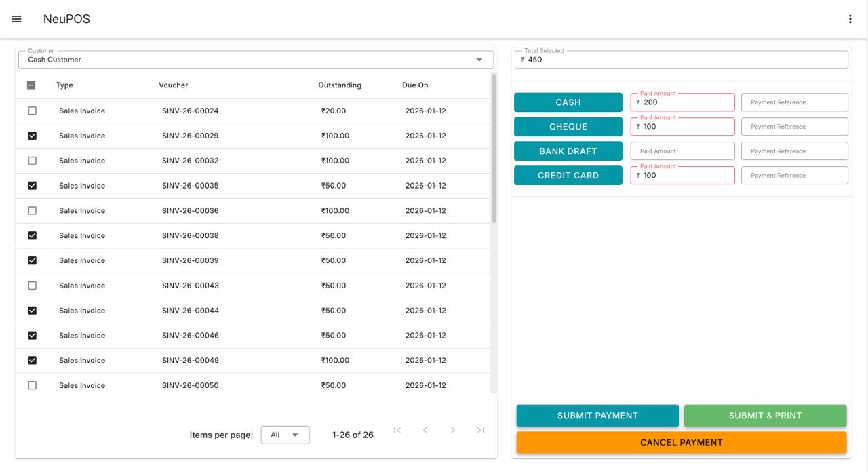Viewport: 868px width, 472px height.
Task: Choose the BANK DRAFT payment mode
Action: click(x=568, y=151)
